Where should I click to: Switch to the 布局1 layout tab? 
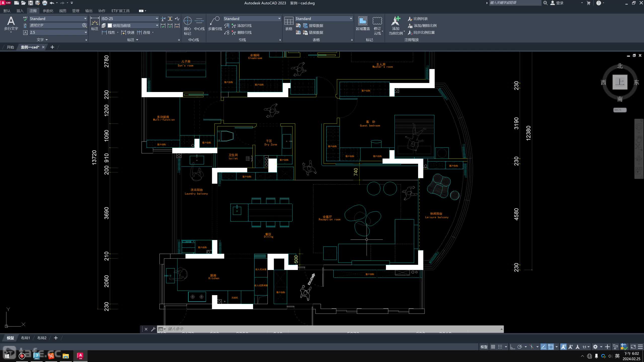(25, 338)
